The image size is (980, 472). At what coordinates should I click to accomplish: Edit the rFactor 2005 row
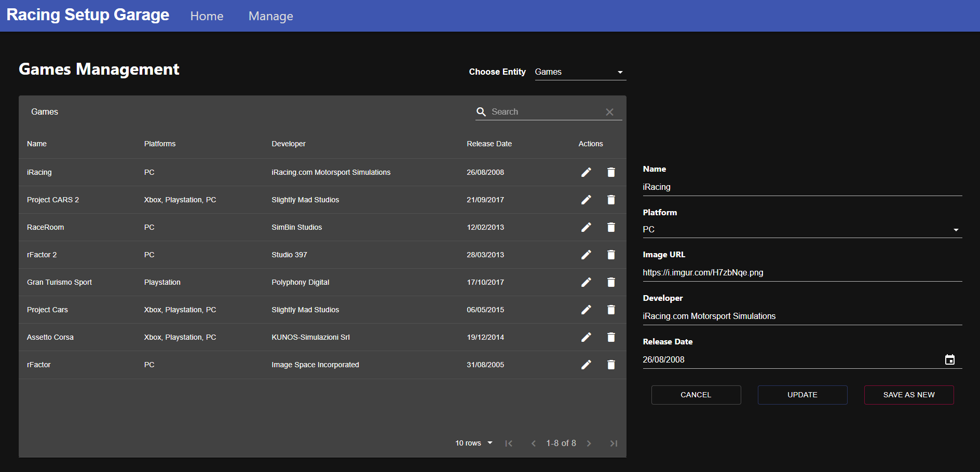[x=586, y=365]
